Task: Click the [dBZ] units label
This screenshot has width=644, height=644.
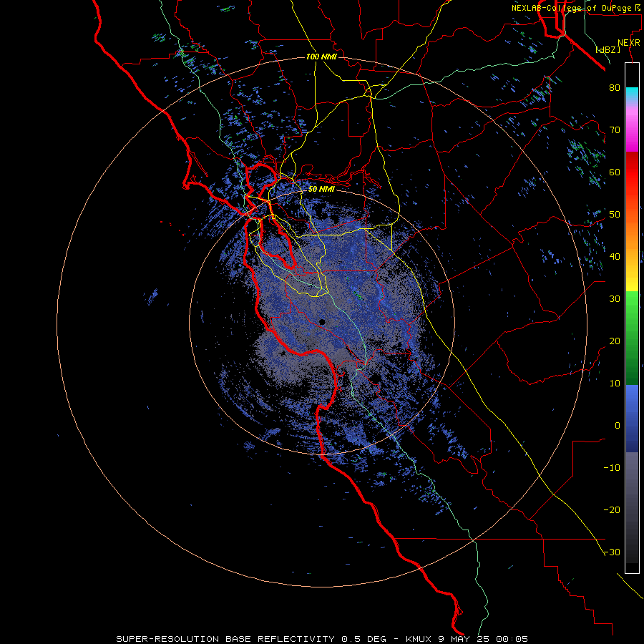Action: pyautogui.click(x=608, y=49)
